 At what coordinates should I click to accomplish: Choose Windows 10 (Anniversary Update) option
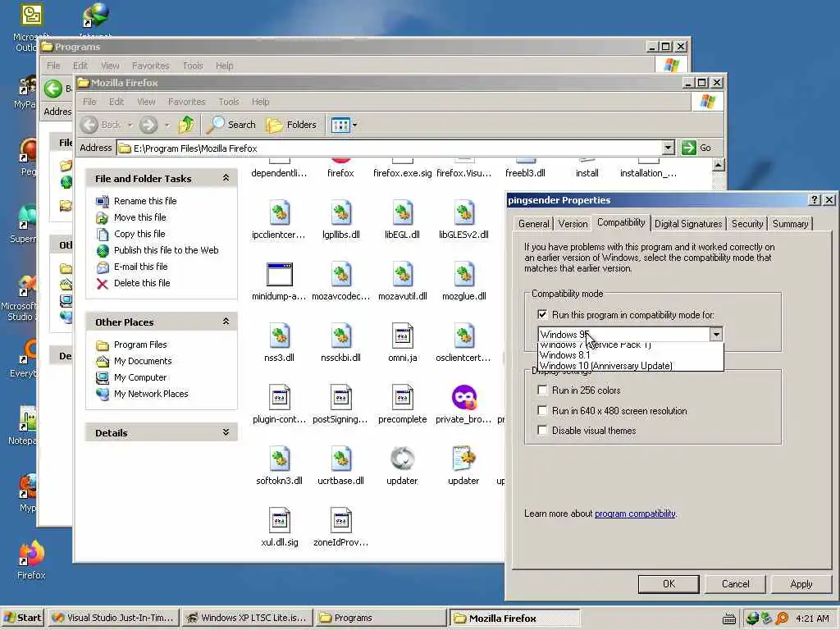pyautogui.click(x=631, y=366)
